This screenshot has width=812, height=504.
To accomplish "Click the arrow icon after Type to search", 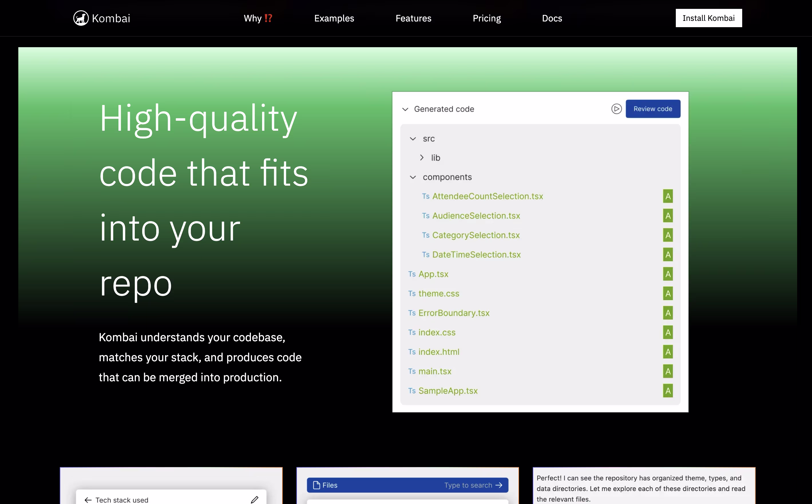I will [x=499, y=485].
